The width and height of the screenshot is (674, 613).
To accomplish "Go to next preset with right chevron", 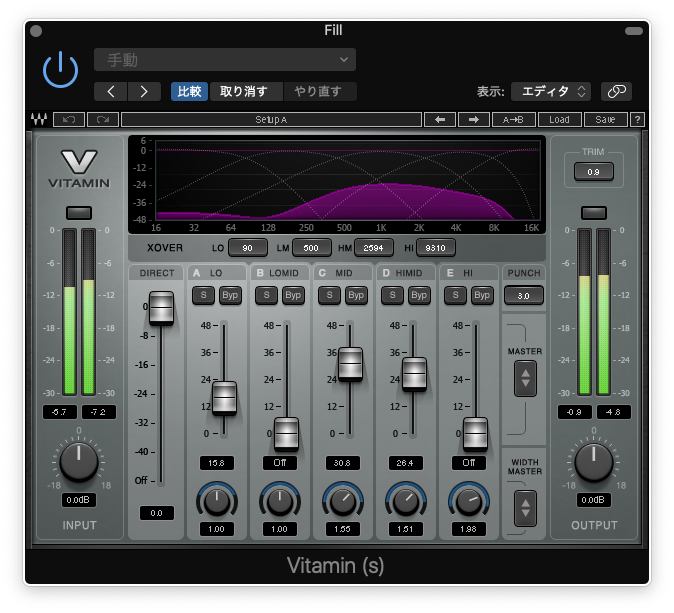I will point(144,92).
